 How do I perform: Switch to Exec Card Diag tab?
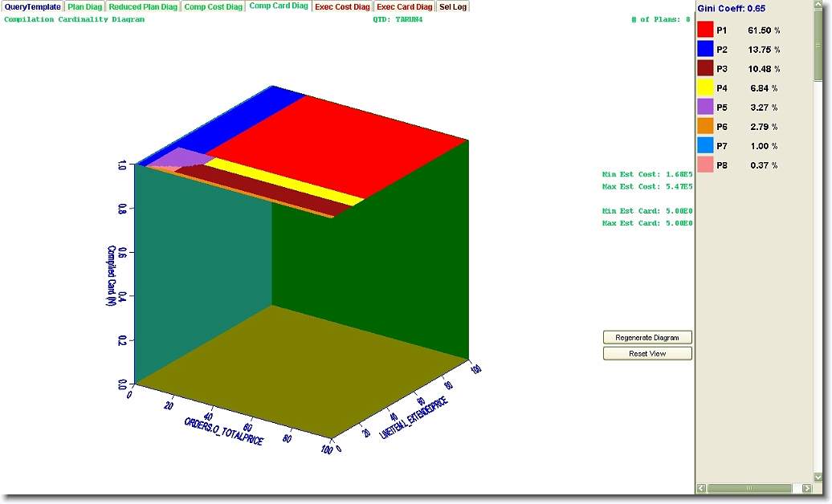pyautogui.click(x=405, y=6)
